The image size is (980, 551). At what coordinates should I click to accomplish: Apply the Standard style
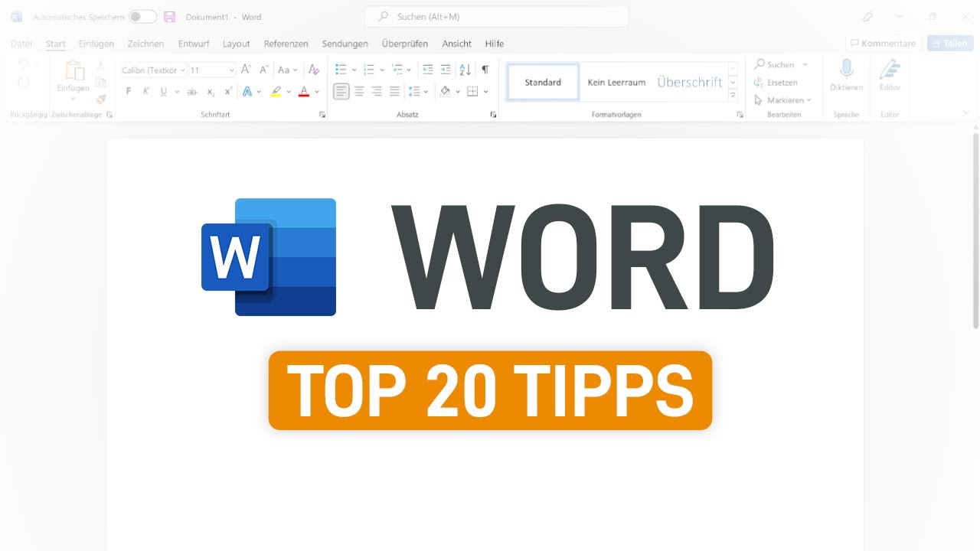543,82
